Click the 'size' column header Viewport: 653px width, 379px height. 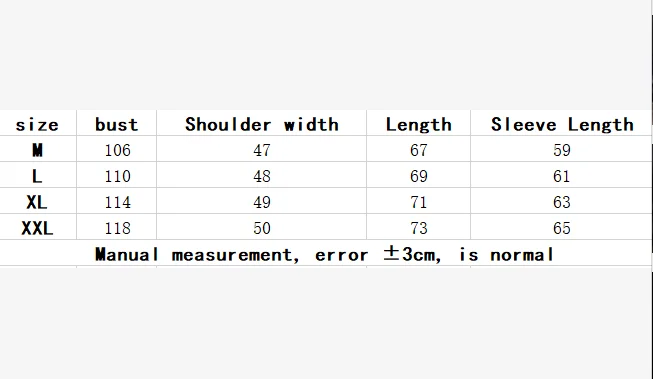pyautogui.click(x=37, y=125)
